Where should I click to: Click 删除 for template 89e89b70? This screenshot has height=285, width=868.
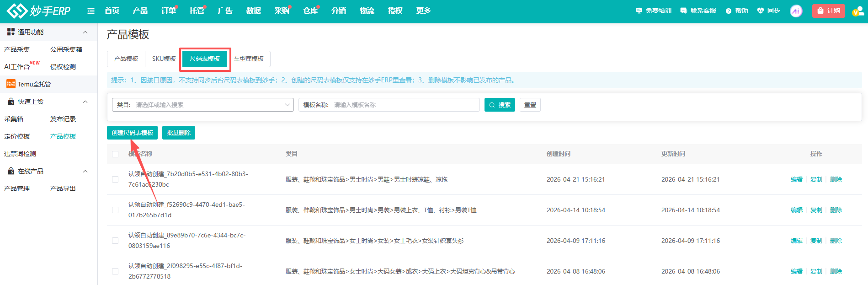coord(836,241)
